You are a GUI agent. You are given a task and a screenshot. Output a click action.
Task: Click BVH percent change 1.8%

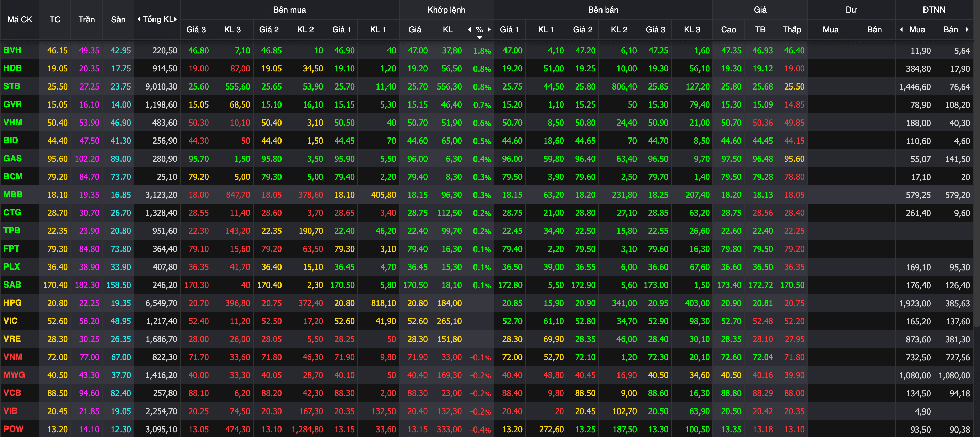click(x=482, y=51)
